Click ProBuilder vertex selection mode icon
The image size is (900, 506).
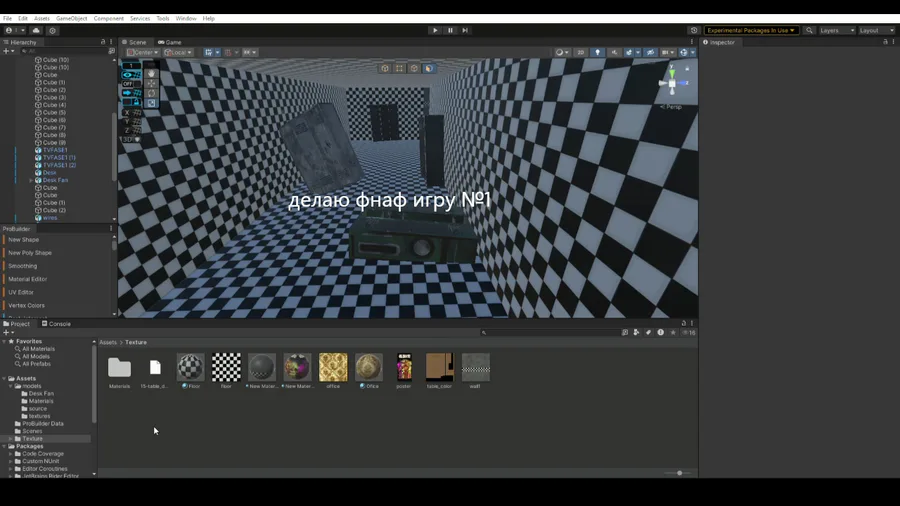399,68
